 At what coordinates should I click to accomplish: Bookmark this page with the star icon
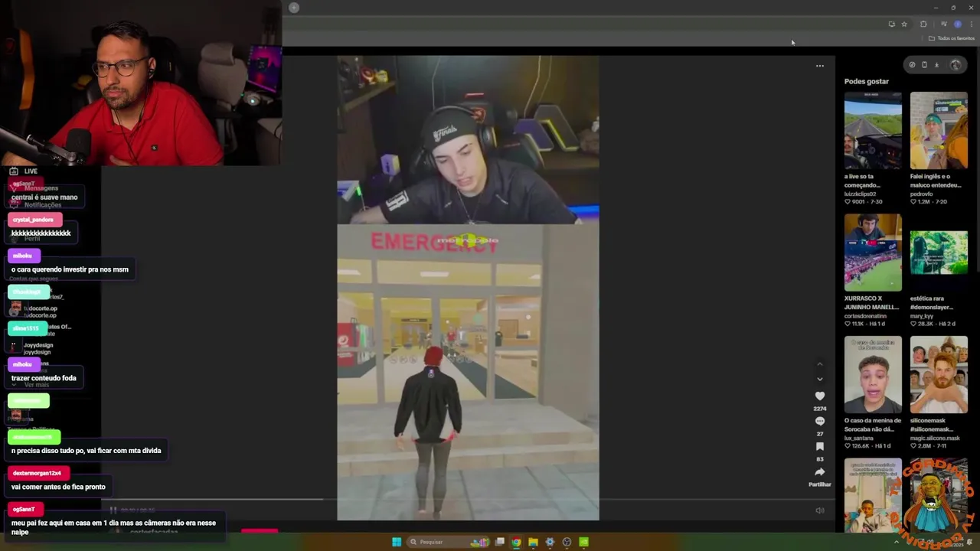(x=904, y=24)
